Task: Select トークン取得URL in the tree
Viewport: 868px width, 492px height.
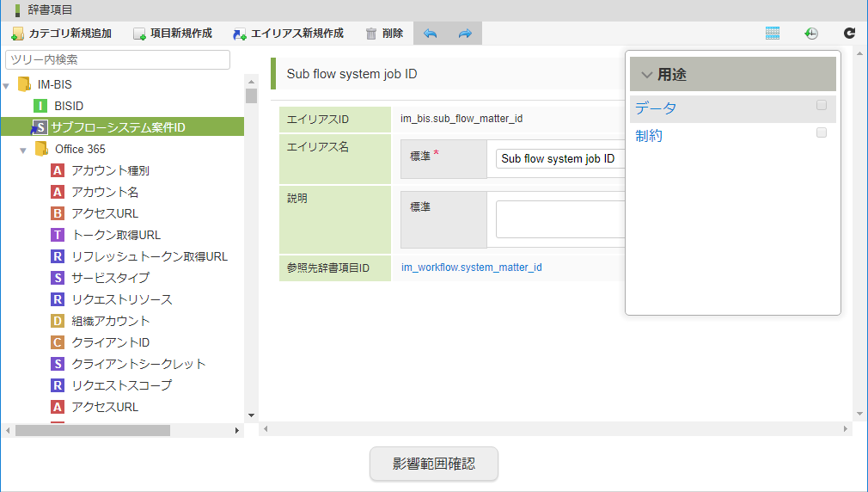Action: (116, 235)
